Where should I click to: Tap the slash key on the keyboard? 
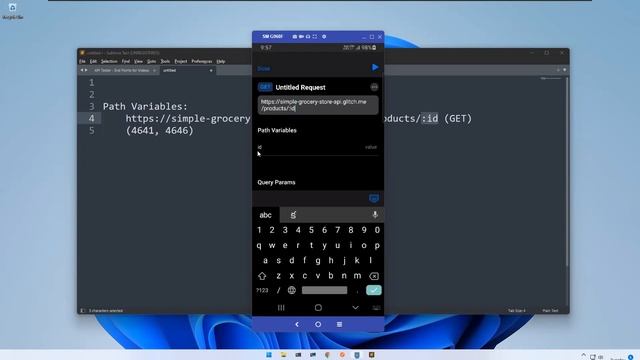pyautogui.click(x=278, y=290)
